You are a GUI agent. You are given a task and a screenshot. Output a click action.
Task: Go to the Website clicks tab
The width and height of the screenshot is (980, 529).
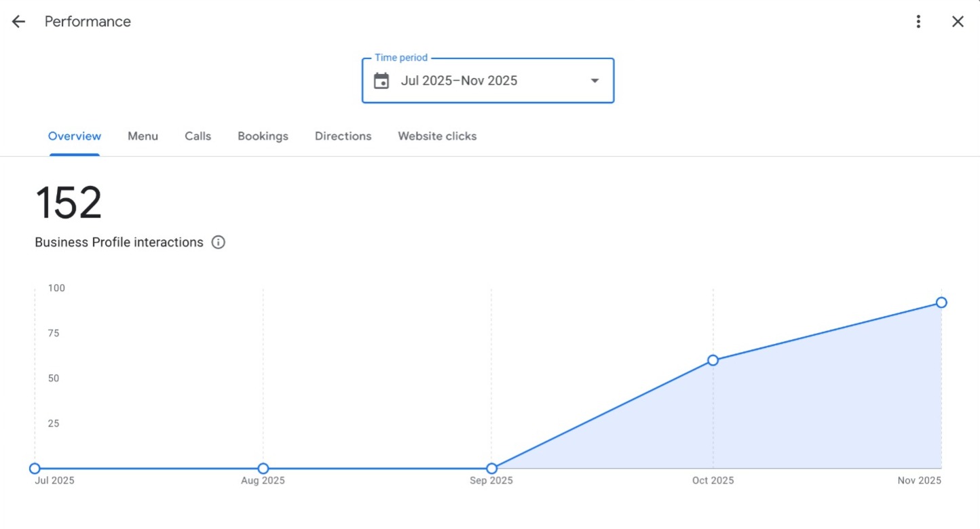point(437,136)
